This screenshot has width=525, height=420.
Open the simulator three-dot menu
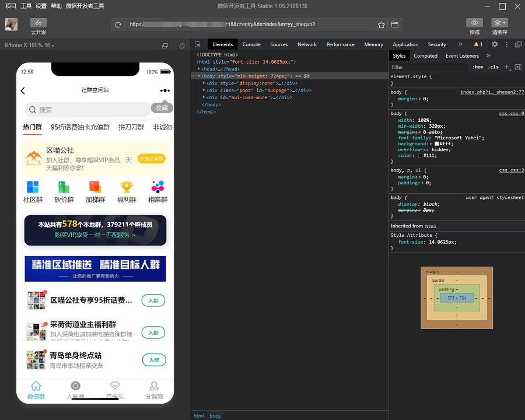click(164, 90)
